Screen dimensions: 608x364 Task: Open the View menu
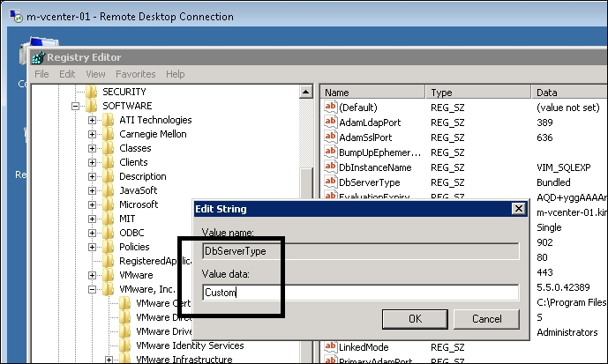click(95, 74)
